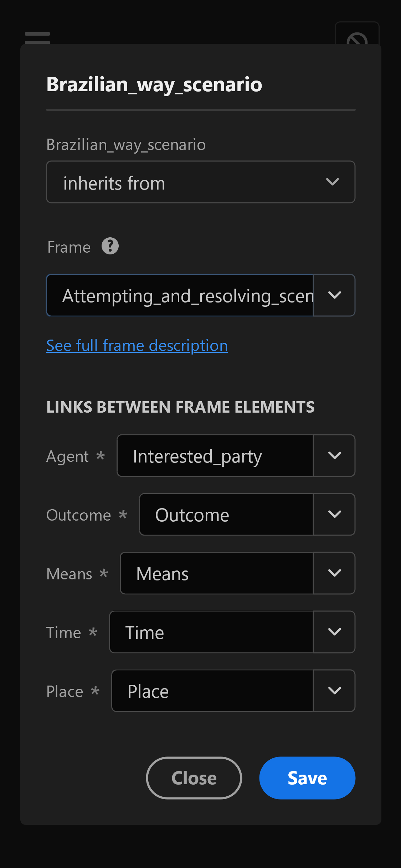Open the hamburger menu icon

(37, 37)
